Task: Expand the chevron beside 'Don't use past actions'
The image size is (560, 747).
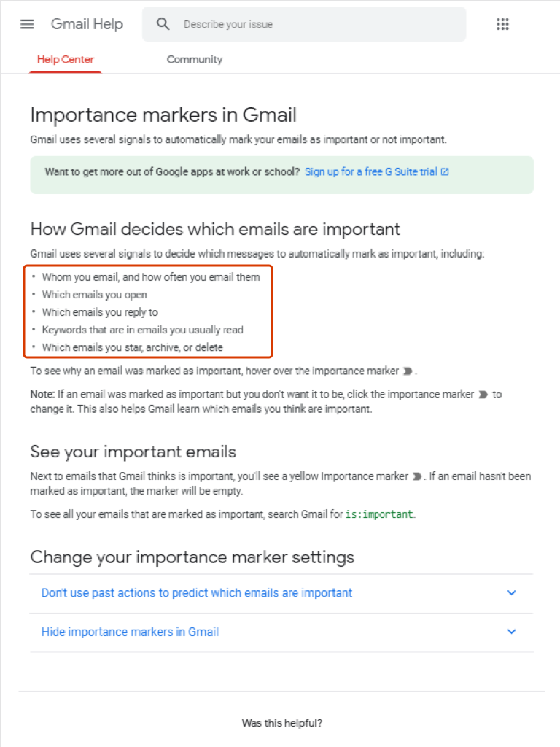Action: 511,593
